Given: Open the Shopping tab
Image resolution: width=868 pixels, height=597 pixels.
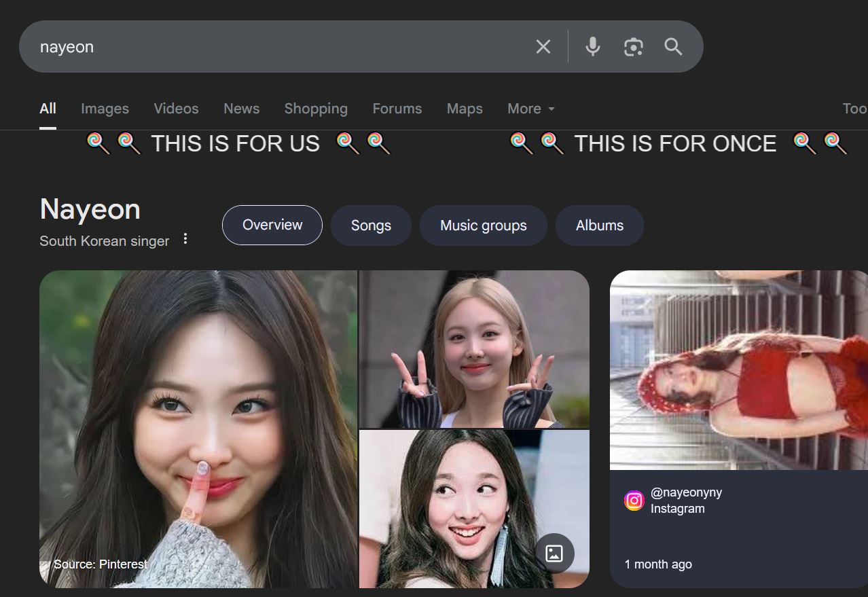Looking at the screenshot, I should pos(316,109).
